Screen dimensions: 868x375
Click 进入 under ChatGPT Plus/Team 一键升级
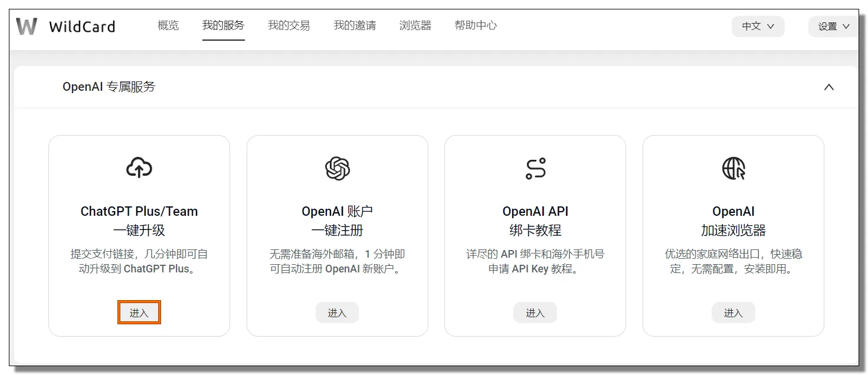click(139, 312)
